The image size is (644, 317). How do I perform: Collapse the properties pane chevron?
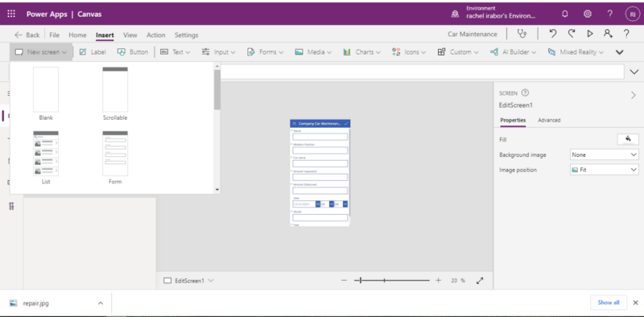point(633,95)
